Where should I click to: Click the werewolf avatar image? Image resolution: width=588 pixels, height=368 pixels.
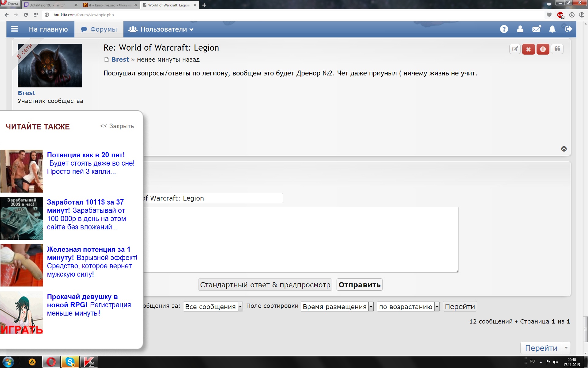[50, 66]
